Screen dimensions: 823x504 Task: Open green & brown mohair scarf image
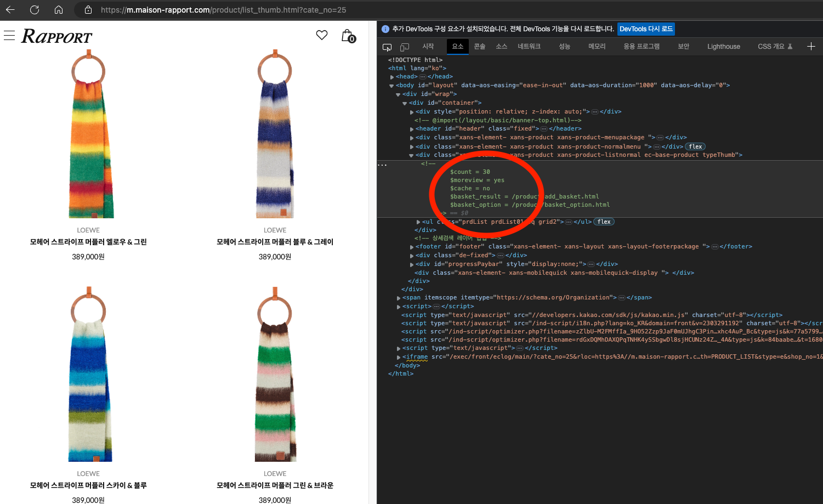click(275, 374)
